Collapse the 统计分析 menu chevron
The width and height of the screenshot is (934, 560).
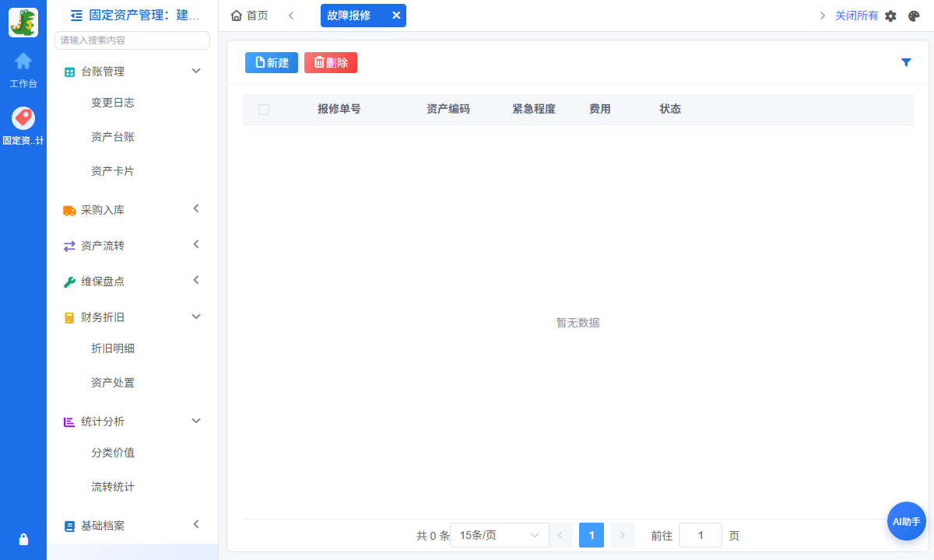coord(196,421)
